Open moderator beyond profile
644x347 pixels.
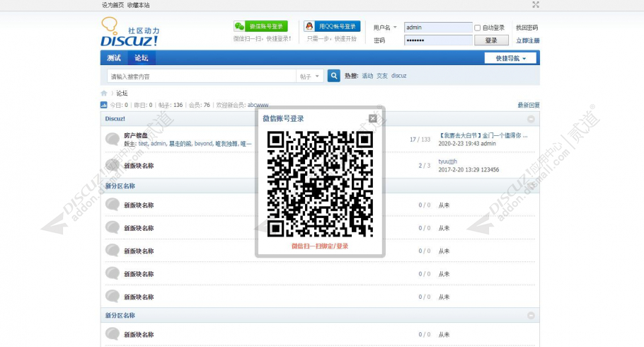pos(203,144)
